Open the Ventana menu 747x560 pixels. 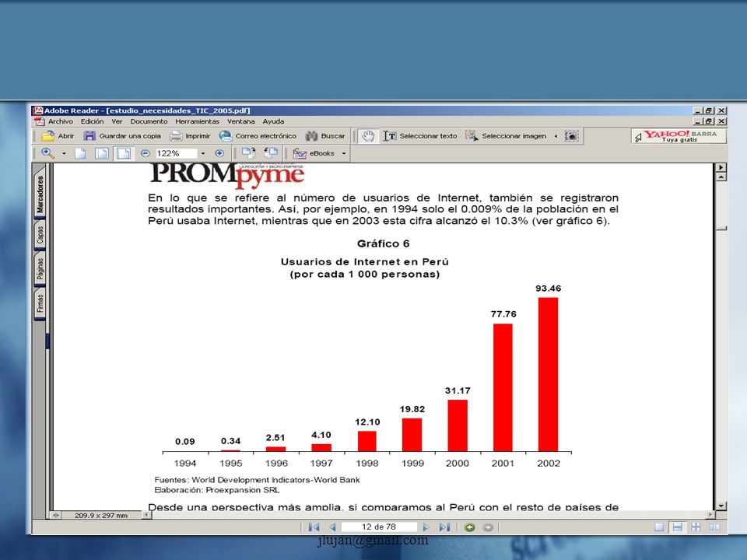click(240, 121)
